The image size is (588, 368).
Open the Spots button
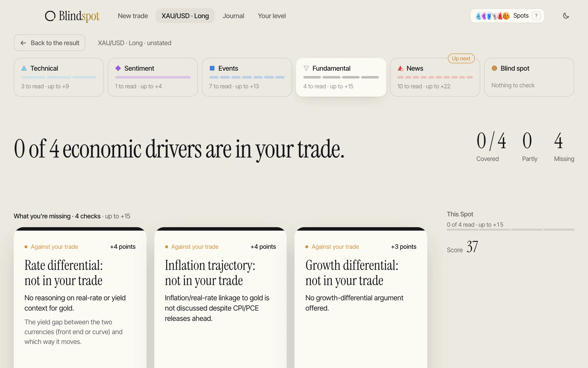click(x=507, y=16)
